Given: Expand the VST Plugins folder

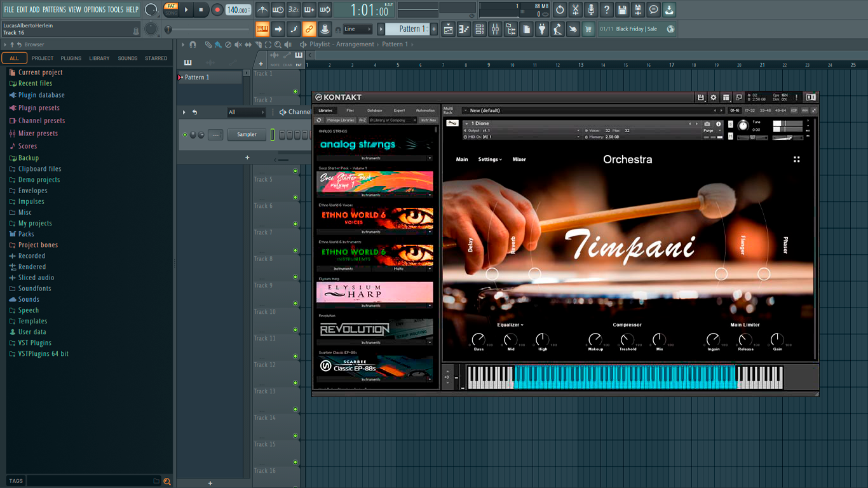Looking at the screenshot, I should click(35, 343).
